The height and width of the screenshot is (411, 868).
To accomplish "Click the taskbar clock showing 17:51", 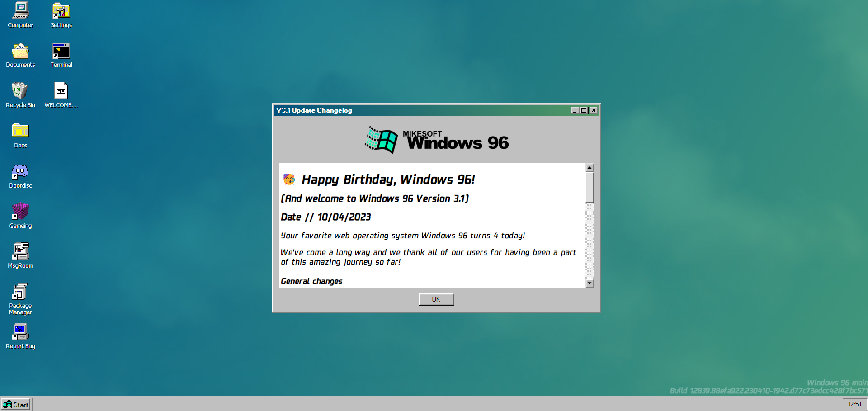I will (x=854, y=404).
